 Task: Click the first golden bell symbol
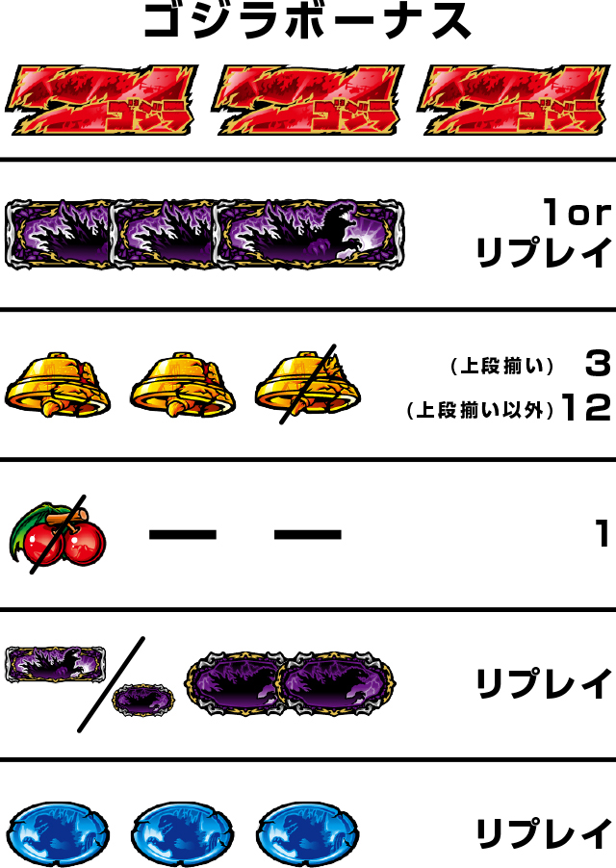pyautogui.click(x=58, y=385)
